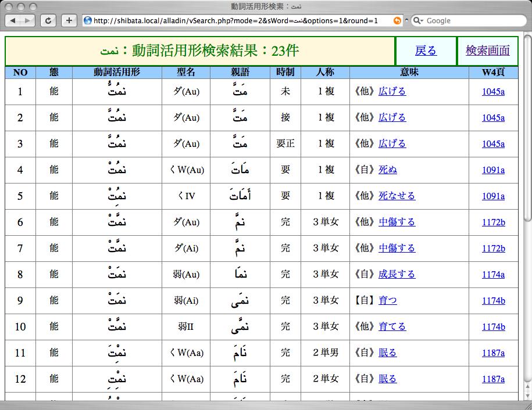Click inside the address bar URL field
This screenshot has height=410, width=532.
[x=233, y=20]
